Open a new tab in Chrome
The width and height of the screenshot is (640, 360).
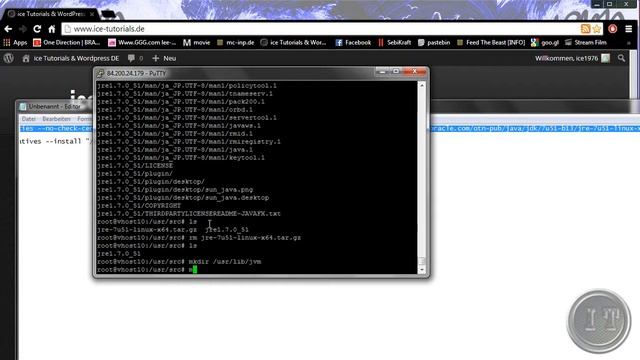click(108, 14)
